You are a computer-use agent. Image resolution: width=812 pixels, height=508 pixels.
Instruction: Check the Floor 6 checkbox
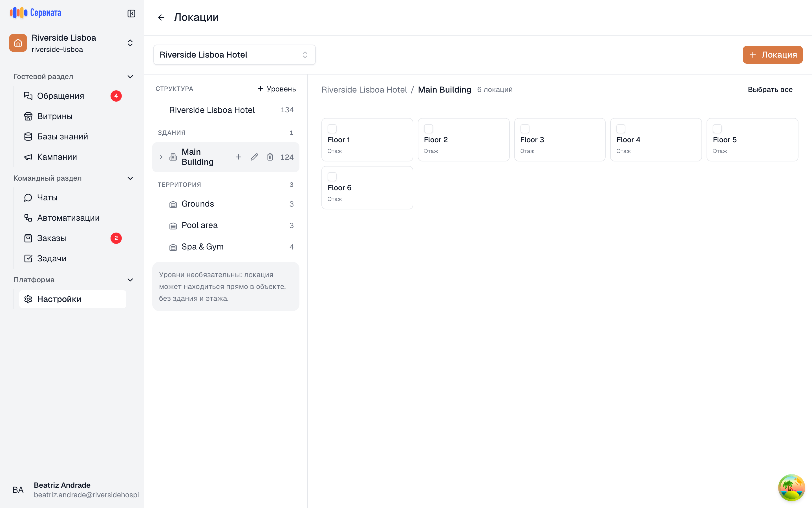coord(332,177)
